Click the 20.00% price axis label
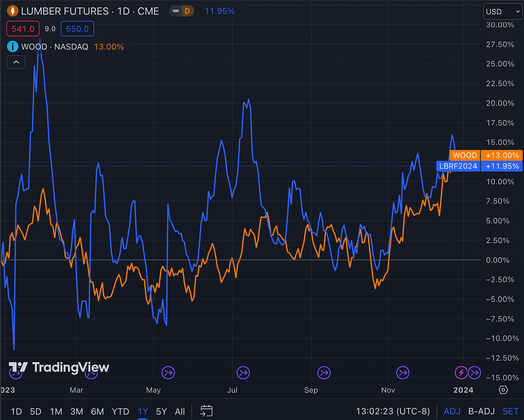Viewport: 524px width, 420px height. point(500,103)
